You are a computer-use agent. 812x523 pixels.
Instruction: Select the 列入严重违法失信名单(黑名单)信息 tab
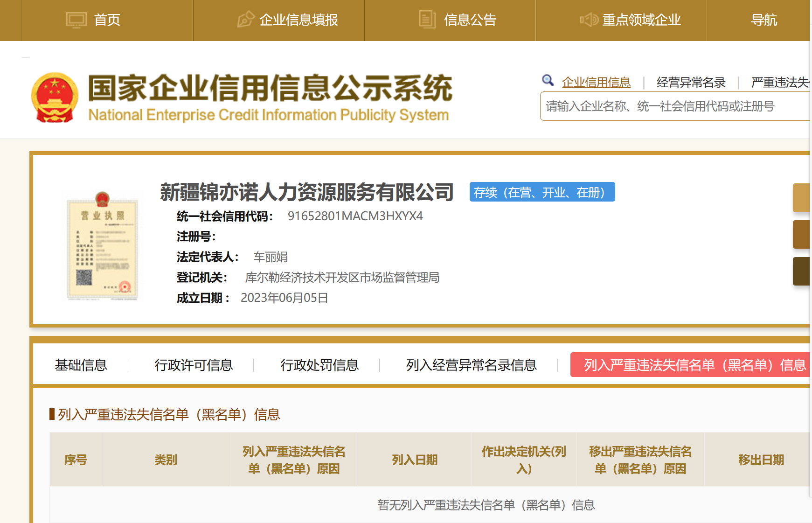690,365
